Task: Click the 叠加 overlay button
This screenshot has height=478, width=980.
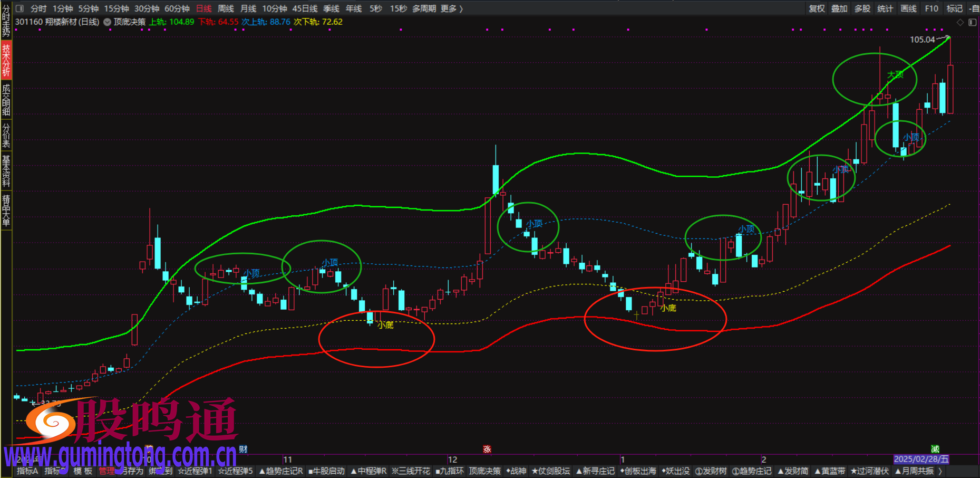Action: point(839,8)
